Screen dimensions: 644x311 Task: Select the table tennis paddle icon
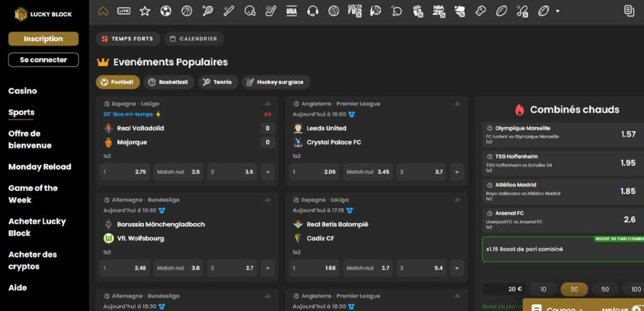[x=396, y=11]
